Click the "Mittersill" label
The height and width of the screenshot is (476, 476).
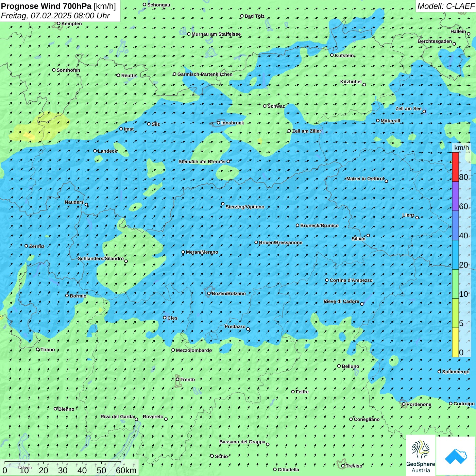click(390, 121)
